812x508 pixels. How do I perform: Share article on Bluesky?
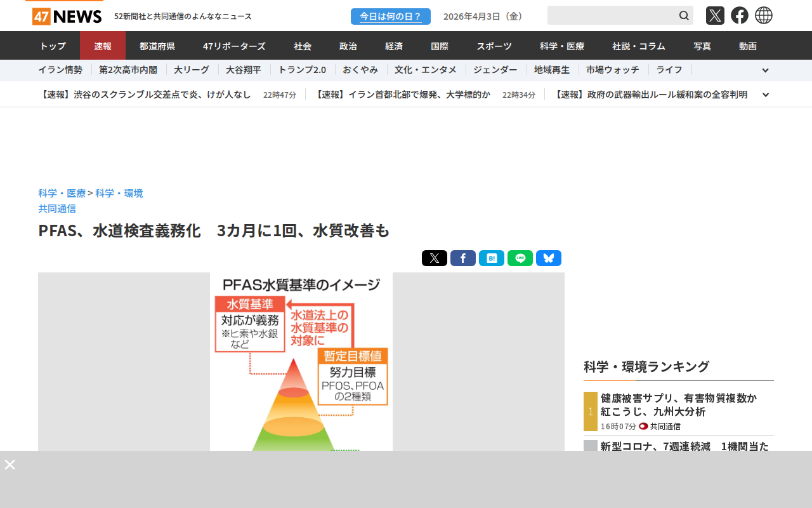tap(548, 258)
